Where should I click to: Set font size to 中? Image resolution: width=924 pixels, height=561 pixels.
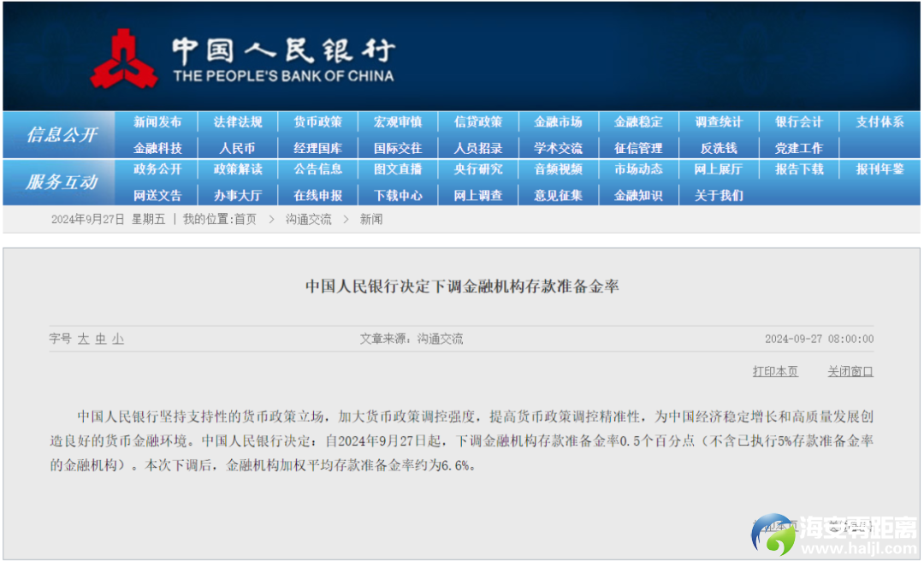pos(101,339)
